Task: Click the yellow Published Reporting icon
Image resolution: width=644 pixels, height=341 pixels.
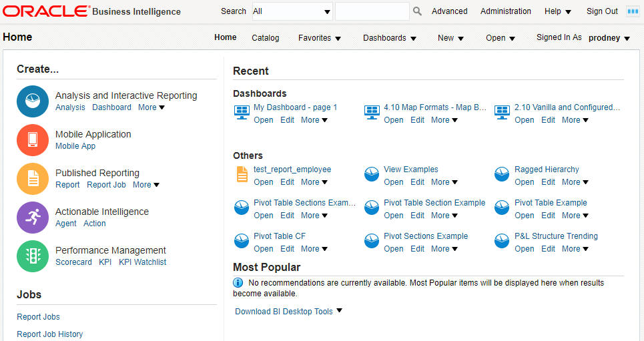Action: coord(33,179)
